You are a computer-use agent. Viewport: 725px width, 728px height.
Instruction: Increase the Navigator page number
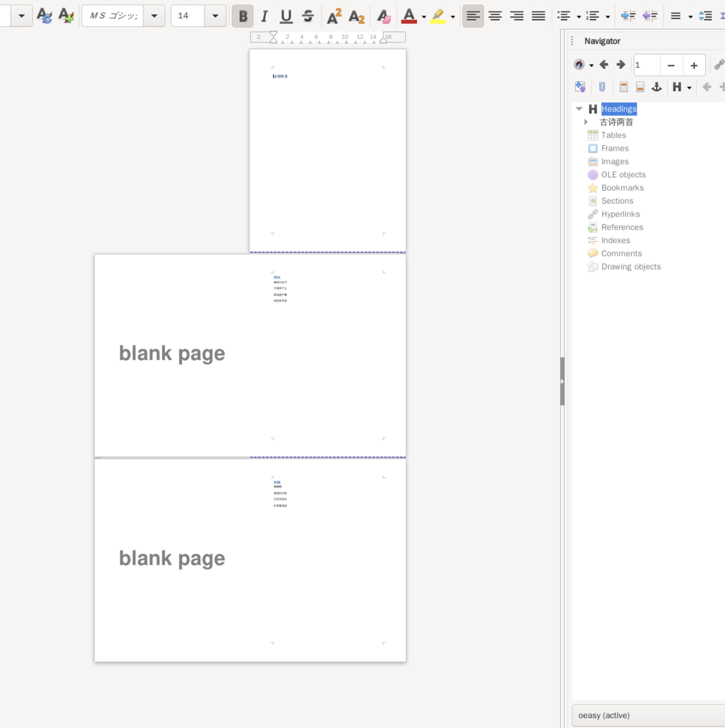coord(694,65)
